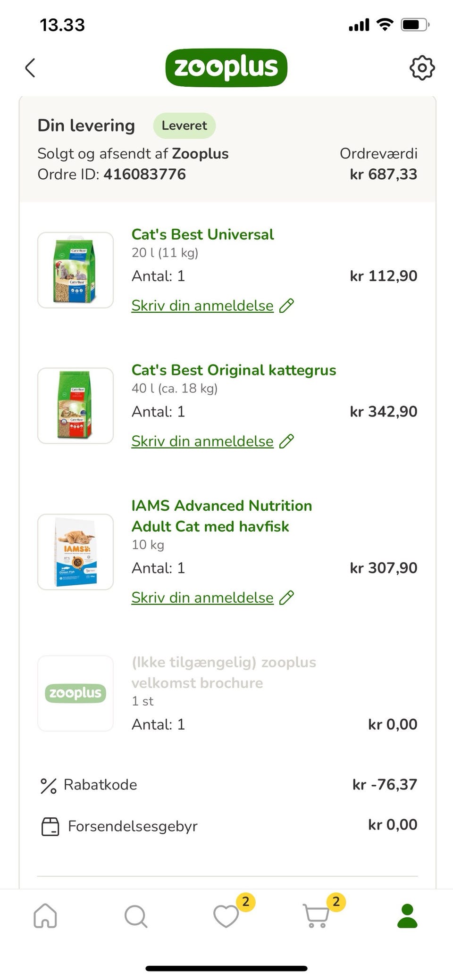Tap the Cat's Best Universal product image
Viewport: 453px width, 980px height.
[x=75, y=270]
